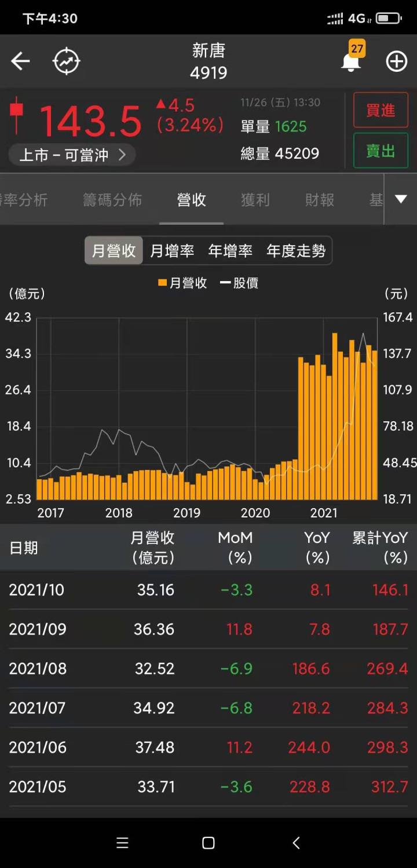This screenshot has height=868, width=417.
Task: Tap the 單量 1625 text
Action: click(x=274, y=126)
